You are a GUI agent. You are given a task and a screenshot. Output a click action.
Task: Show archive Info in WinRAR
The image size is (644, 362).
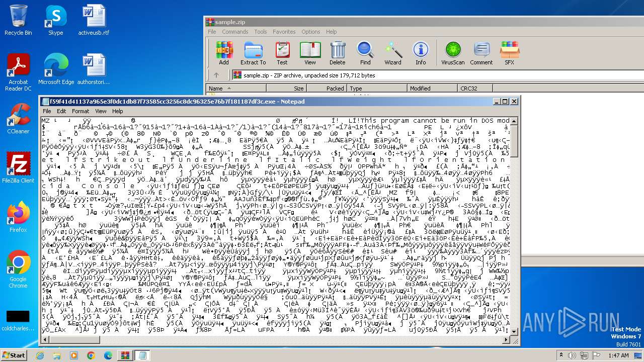(x=421, y=53)
